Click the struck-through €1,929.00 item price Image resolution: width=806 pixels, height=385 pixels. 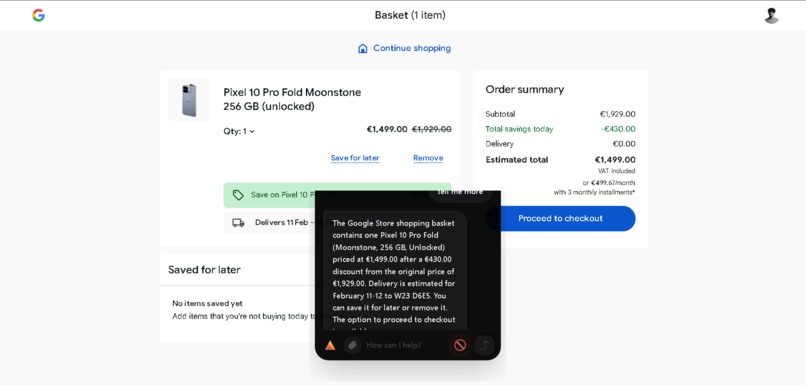(x=432, y=129)
